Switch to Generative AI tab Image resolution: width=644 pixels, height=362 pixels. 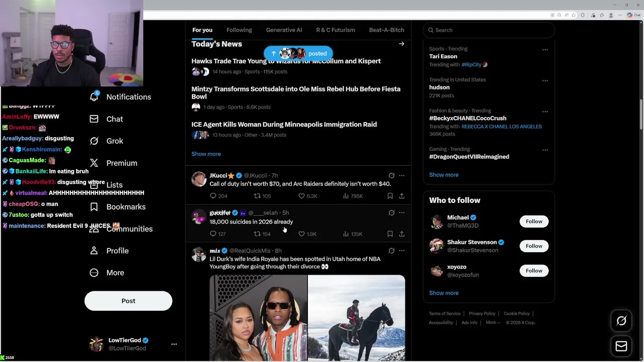[284, 30]
